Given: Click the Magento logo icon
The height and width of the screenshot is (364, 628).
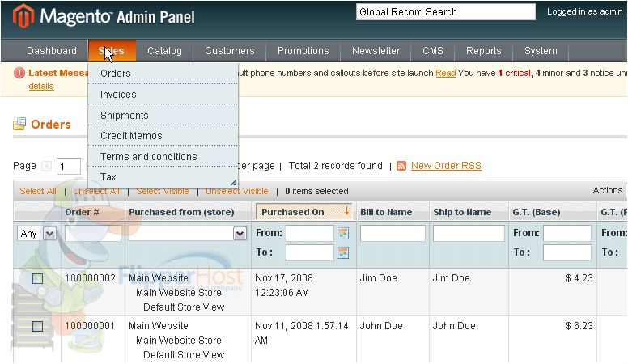Looking at the screenshot, I should point(23,16).
